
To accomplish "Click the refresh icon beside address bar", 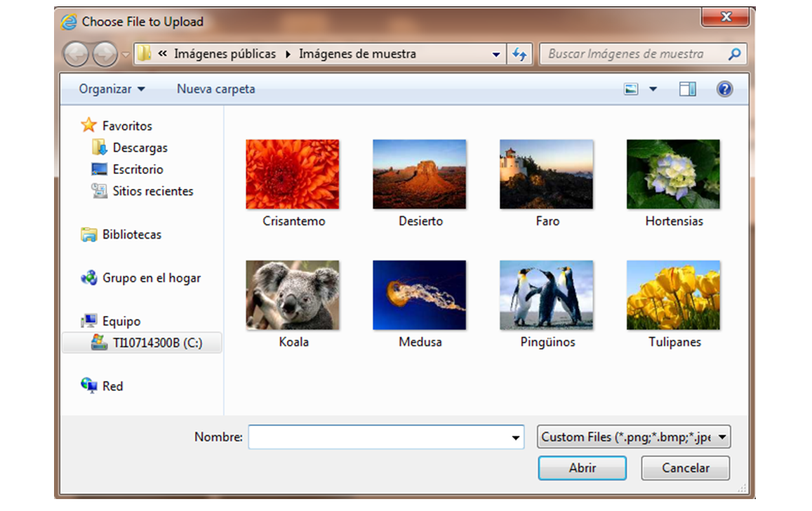I will pyautogui.click(x=519, y=54).
